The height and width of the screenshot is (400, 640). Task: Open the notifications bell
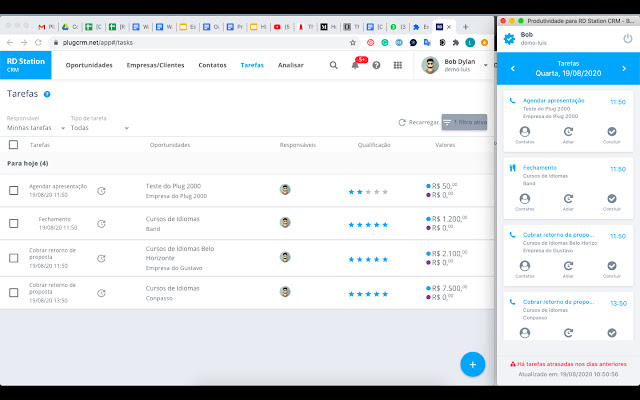[355, 65]
